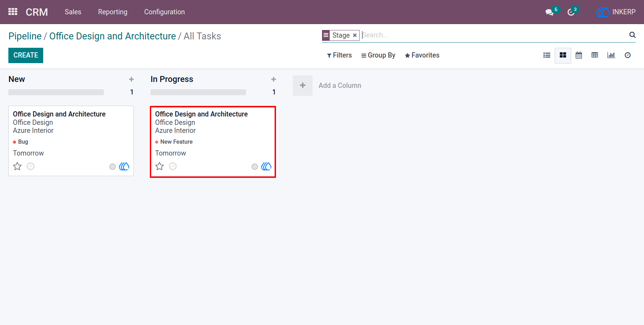The height and width of the screenshot is (325, 644).
Task: Open the Sales menu
Action: pyautogui.click(x=73, y=12)
